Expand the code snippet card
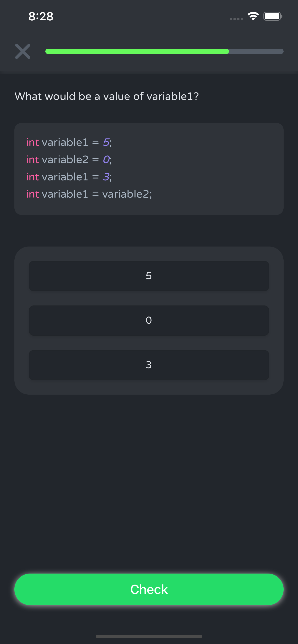Viewport: 298px width, 644px height. (x=149, y=169)
